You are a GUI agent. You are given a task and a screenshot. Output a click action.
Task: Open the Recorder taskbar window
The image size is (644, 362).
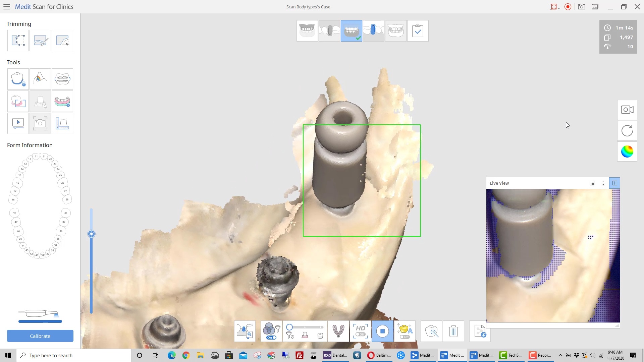tap(540, 355)
